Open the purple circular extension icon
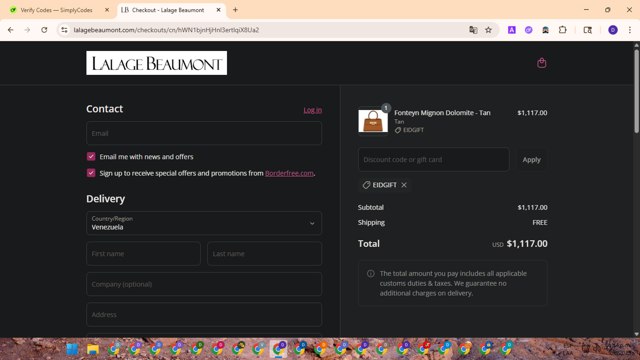640x360 pixels. (x=529, y=30)
